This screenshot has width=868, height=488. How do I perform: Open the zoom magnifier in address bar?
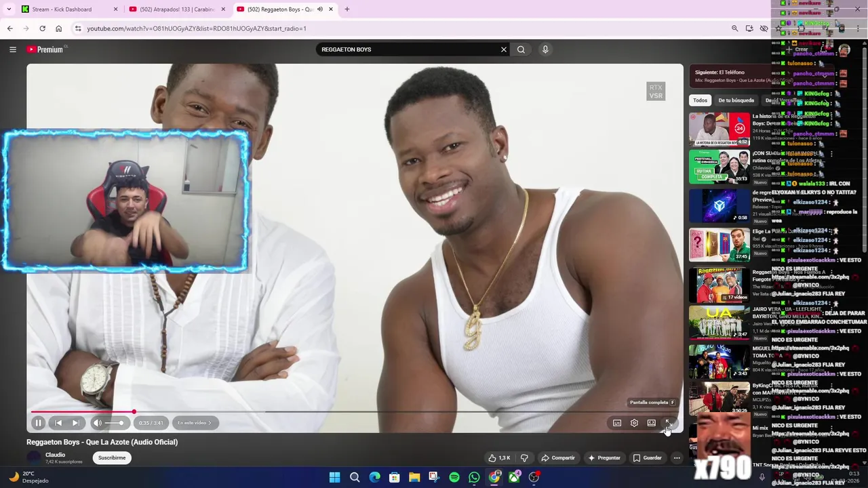[734, 28]
